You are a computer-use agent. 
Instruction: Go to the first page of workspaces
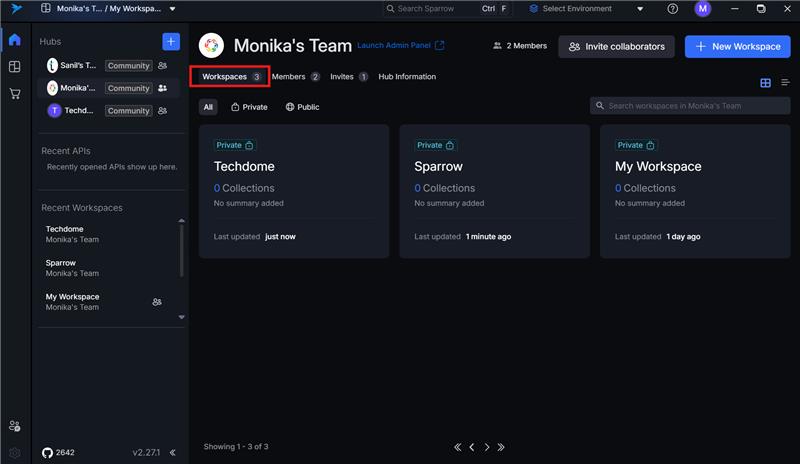(x=458, y=447)
